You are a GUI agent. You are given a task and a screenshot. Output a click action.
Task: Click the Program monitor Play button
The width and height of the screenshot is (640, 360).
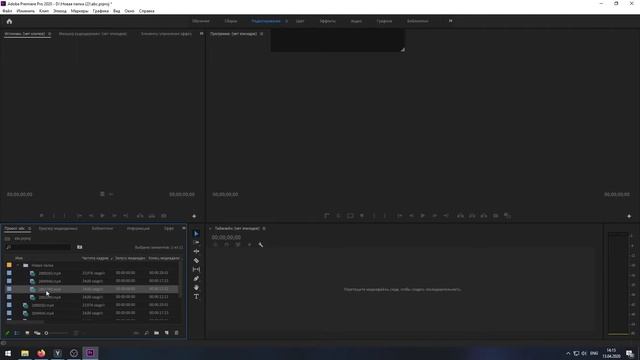(423, 216)
